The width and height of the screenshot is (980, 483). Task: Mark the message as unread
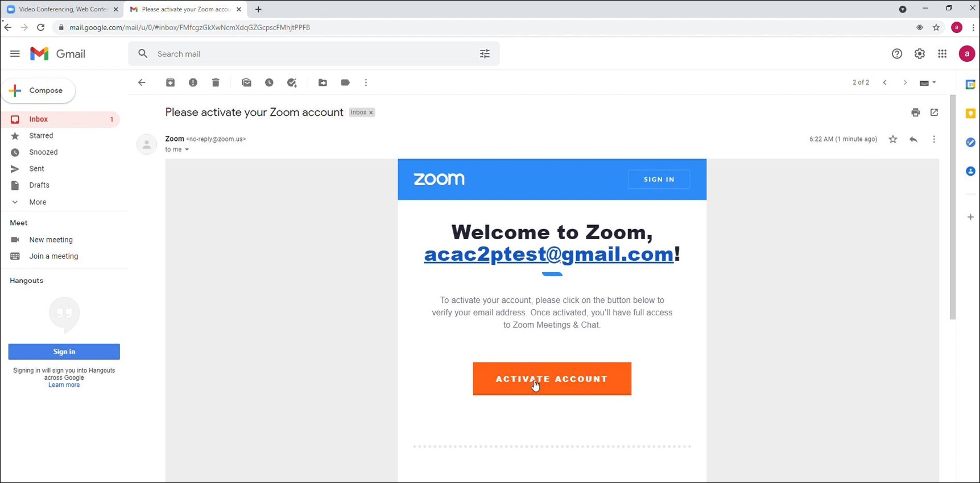tap(246, 82)
